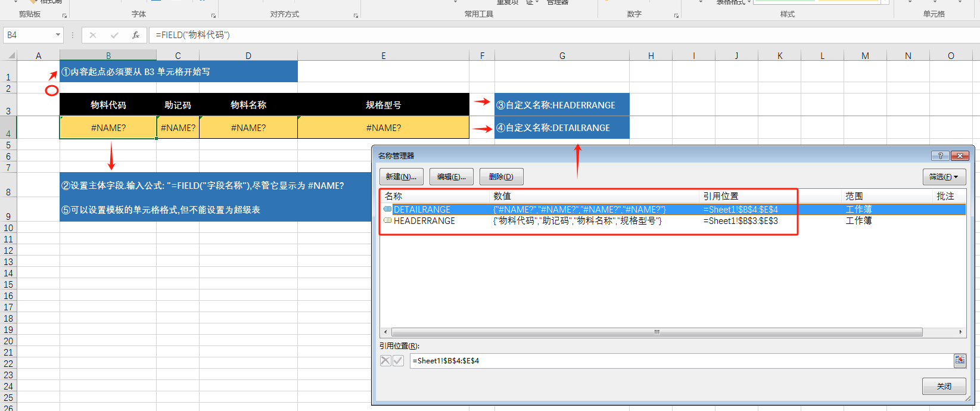The height and width of the screenshot is (411, 980).
Task: Click the formula bar confirm checkmark icon
Action: pos(114,35)
